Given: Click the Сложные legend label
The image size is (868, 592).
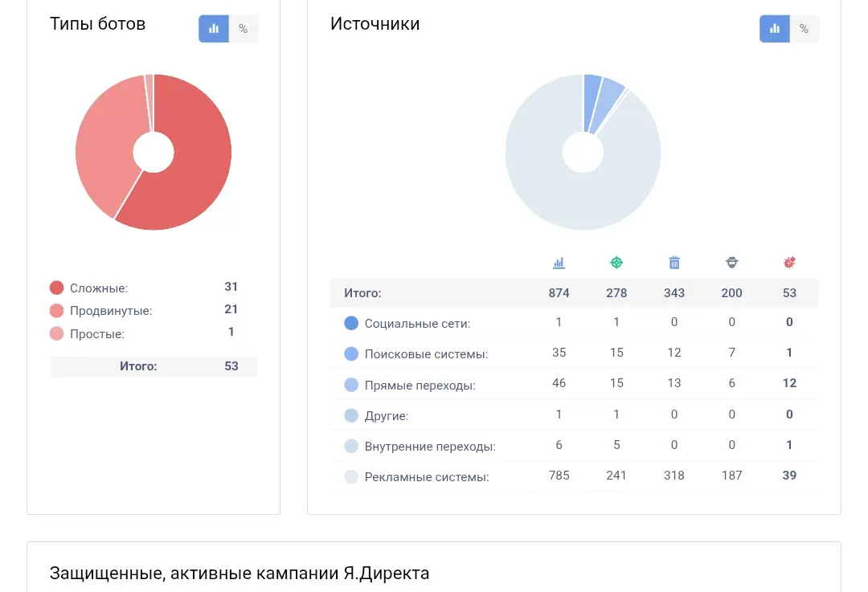Looking at the screenshot, I should (99, 288).
